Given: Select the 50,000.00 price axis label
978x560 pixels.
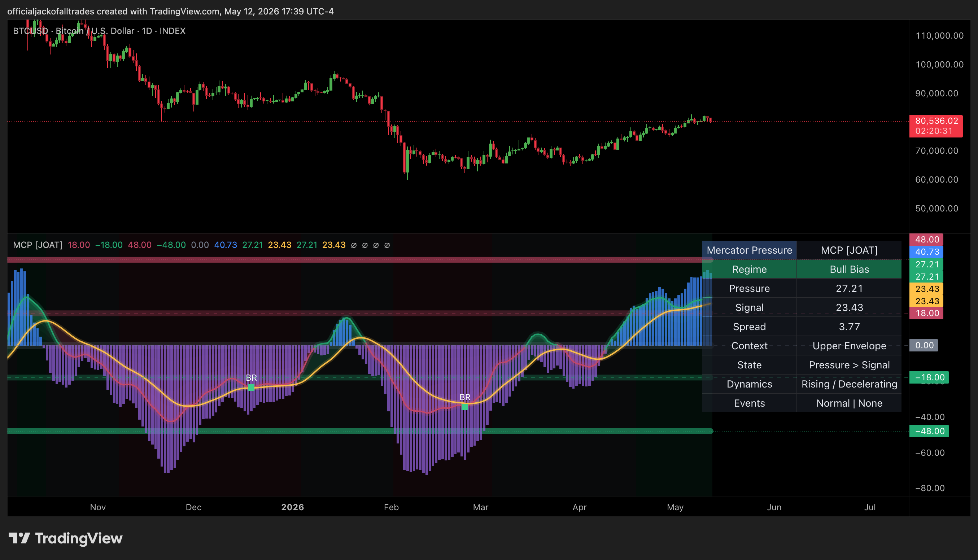Looking at the screenshot, I should (x=937, y=208).
